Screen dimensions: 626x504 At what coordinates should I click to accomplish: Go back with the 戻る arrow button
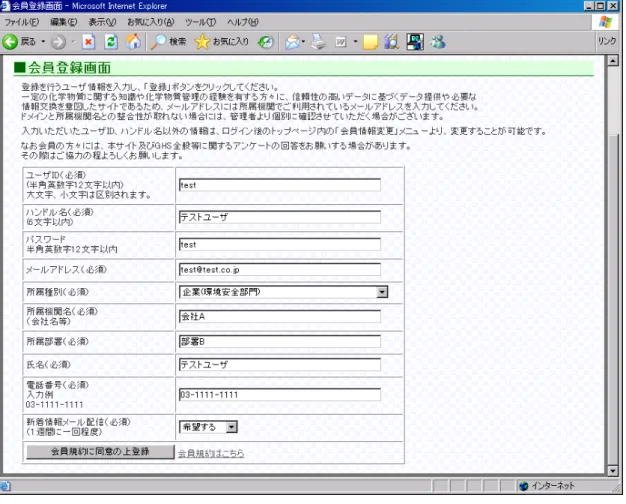coord(19,42)
